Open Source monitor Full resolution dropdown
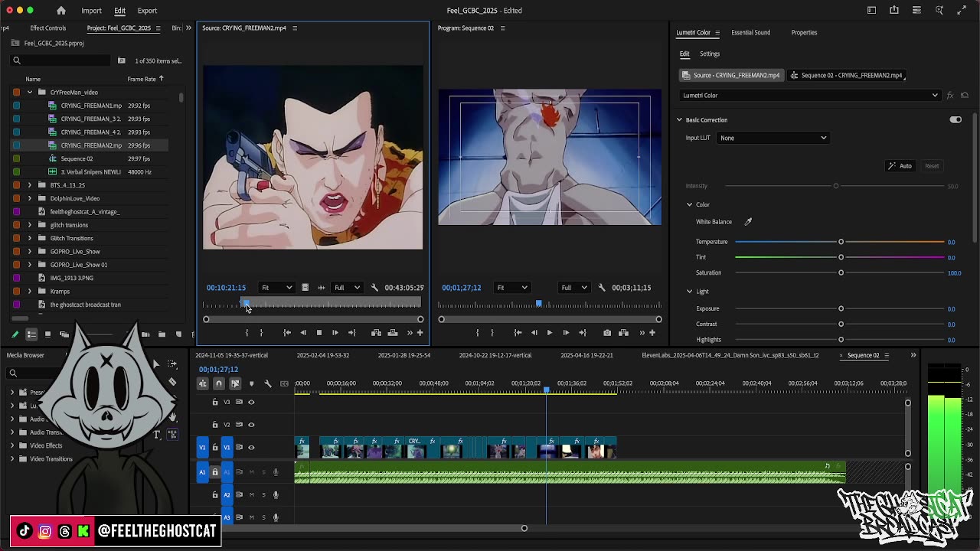Screen dimensions: 980x551 click(347, 288)
